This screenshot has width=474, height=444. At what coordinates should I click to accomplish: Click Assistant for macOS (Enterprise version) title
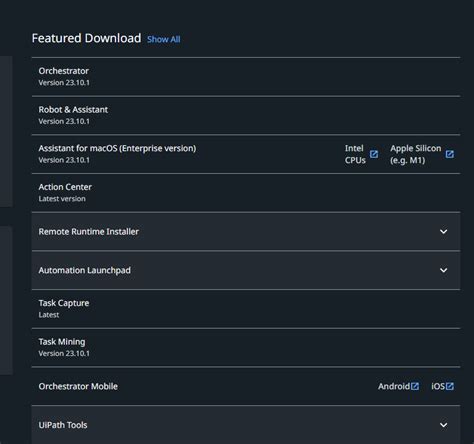pos(117,148)
